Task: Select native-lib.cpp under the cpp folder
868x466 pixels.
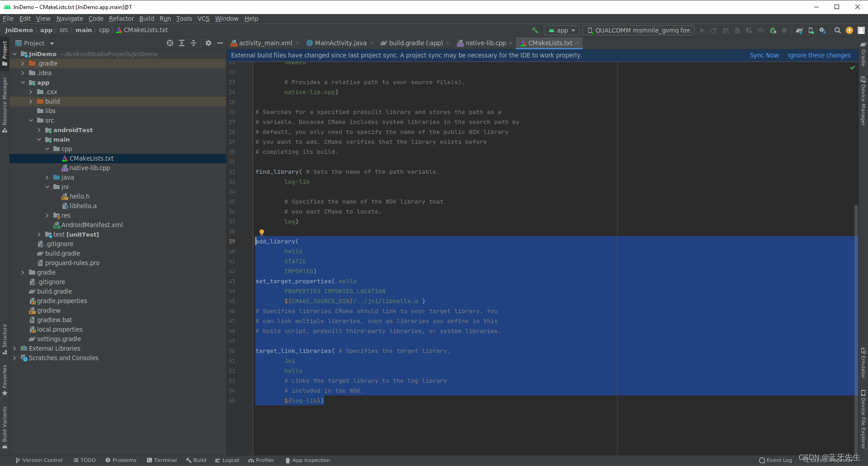Action: [x=89, y=167]
